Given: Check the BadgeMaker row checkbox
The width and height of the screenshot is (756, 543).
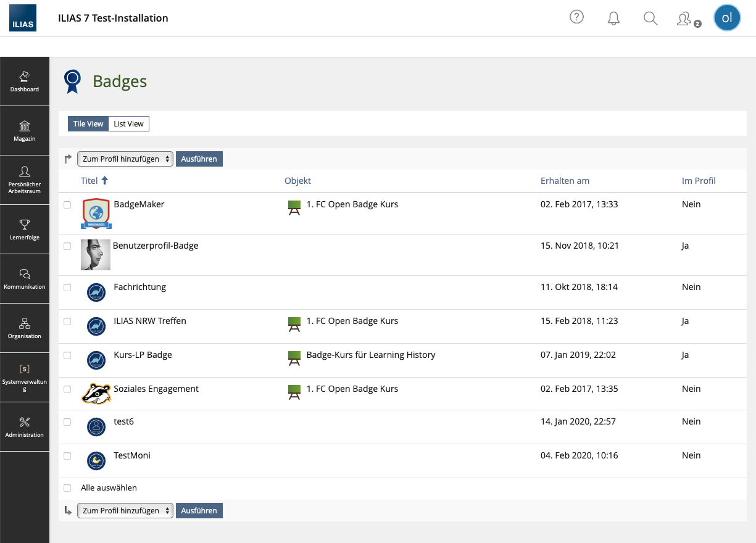Looking at the screenshot, I should click(67, 205).
